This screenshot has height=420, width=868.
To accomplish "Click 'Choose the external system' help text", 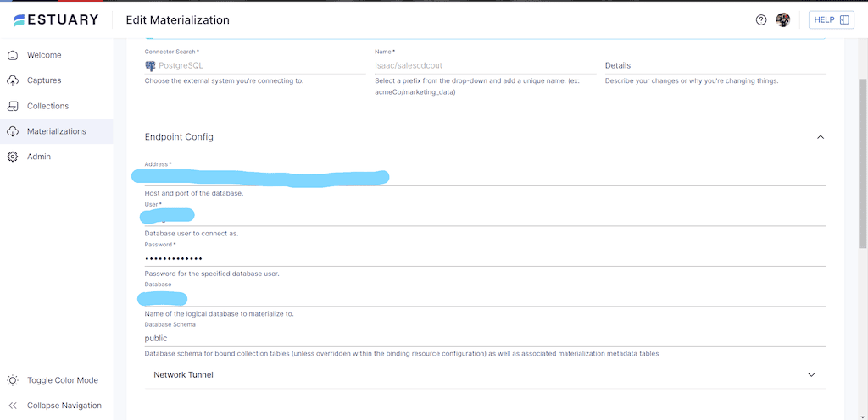I will tap(224, 80).
